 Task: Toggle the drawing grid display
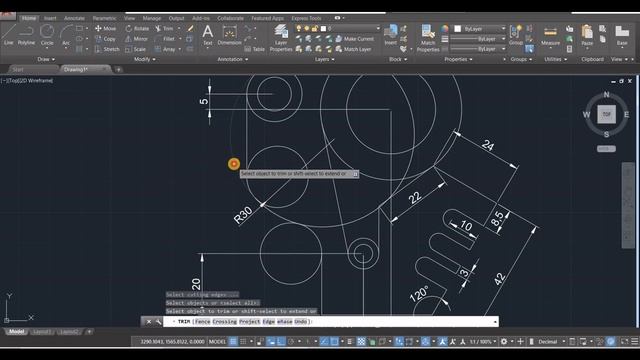click(x=233, y=341)
